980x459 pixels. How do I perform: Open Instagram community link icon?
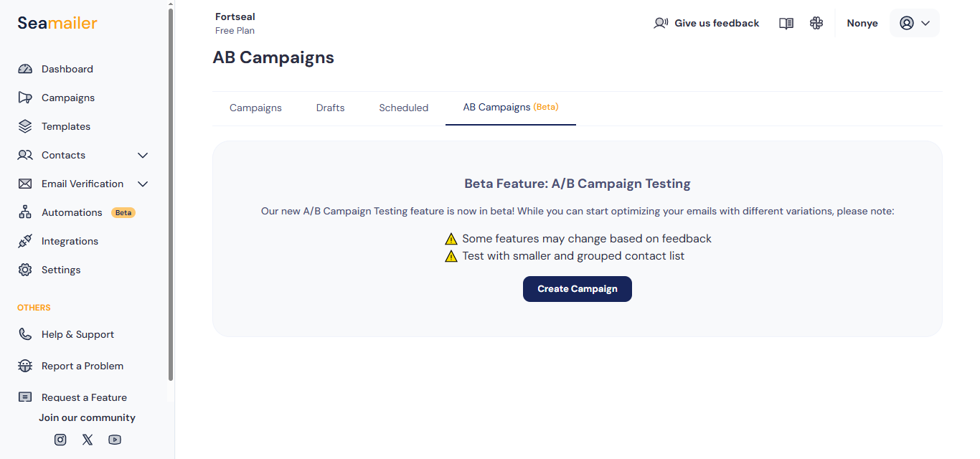pyautogui.click(x=60, y=440)
